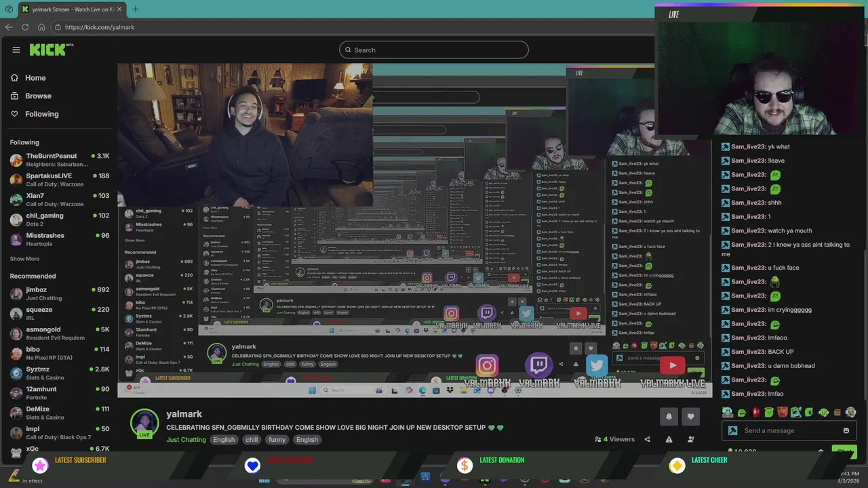Click the taskbar clock showing 3/3/2026
868x488 pixels.
tap(850, 477)
